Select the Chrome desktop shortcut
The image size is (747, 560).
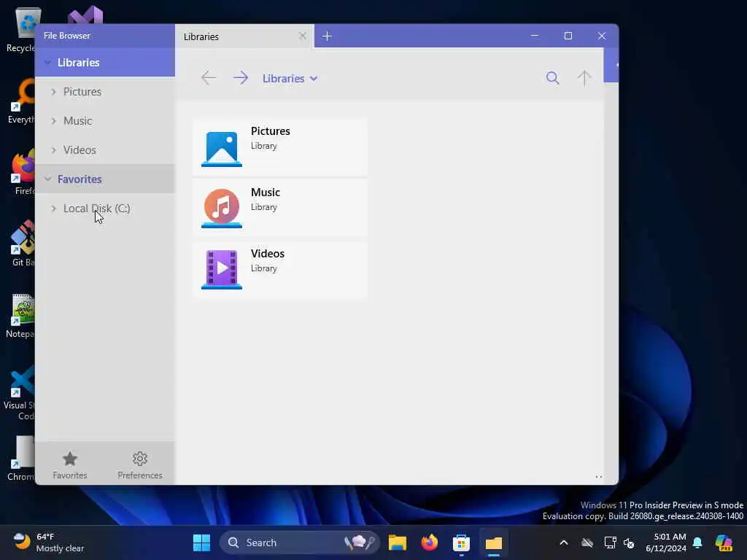pos(21,458)
